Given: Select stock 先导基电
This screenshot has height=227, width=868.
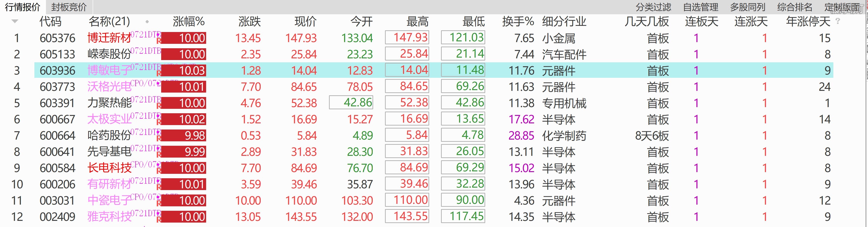Looking at the screenshot, I should [109, 151].
